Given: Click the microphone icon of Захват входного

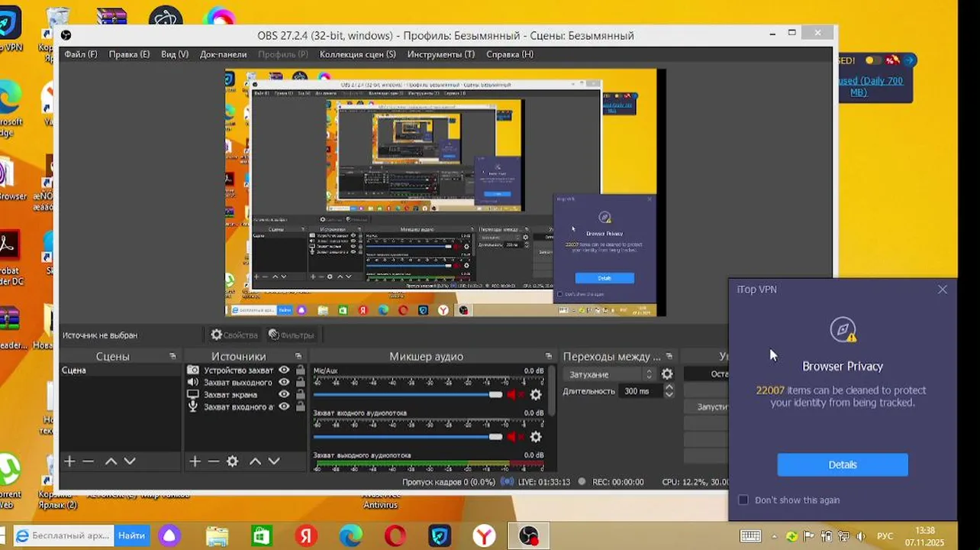Looking at the screenshot, I should point(193,407).
